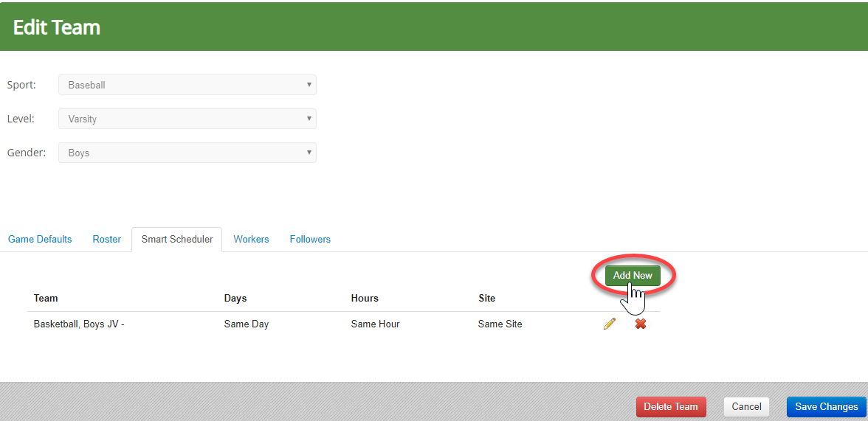
Task: Click the Days column header
Action: click(235, 298)
